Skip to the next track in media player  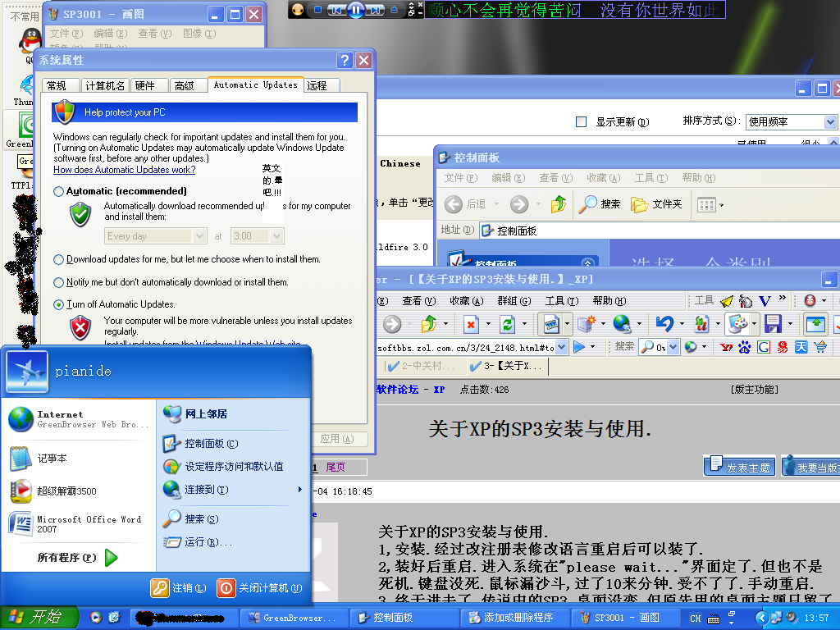point(376,10)
